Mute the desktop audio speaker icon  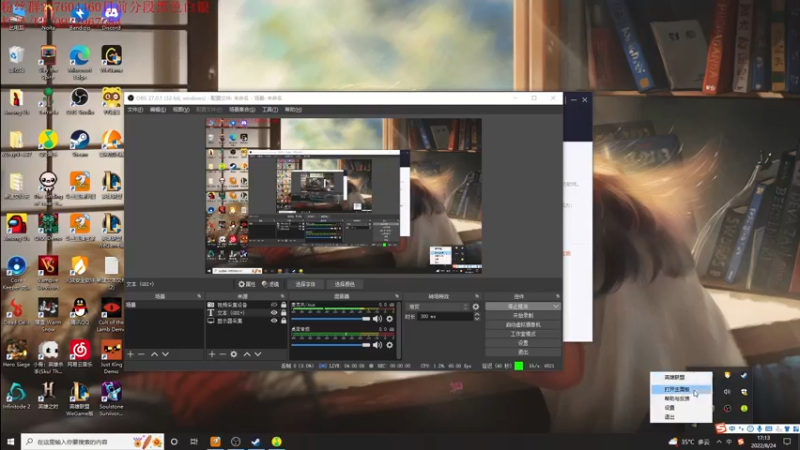(378, 345)
